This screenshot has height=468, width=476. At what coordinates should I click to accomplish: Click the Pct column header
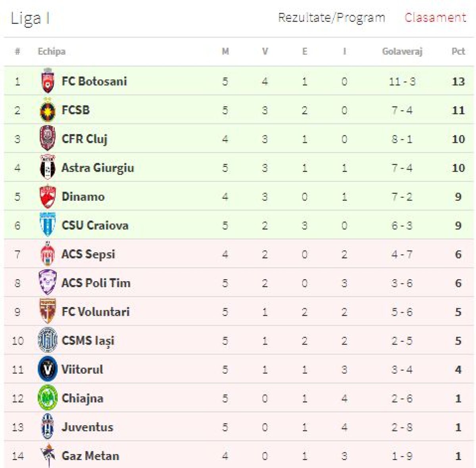click(x=458, y=51)
